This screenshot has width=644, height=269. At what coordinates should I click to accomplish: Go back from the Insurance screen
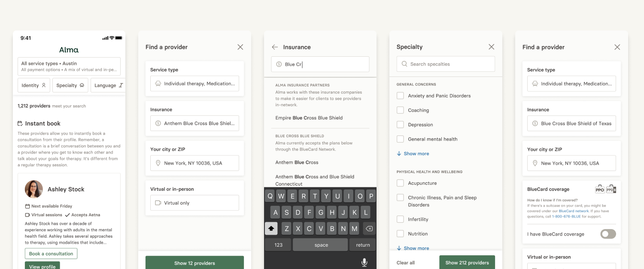tap(275, 47)
